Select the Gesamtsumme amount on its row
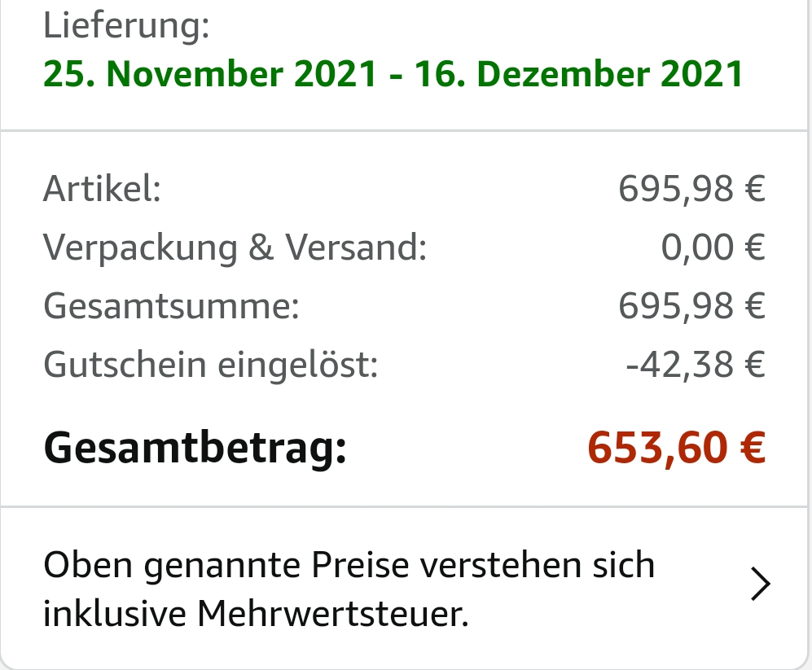 coord(691,307)
